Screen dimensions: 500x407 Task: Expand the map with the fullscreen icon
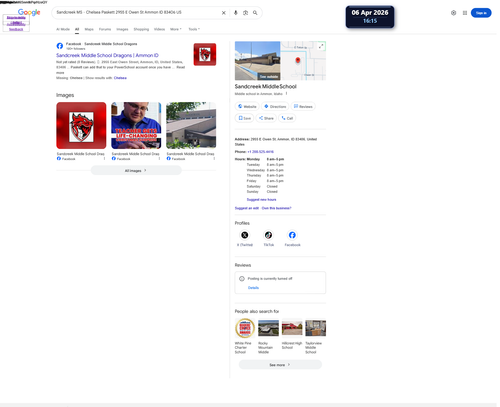tap(321, 46)
